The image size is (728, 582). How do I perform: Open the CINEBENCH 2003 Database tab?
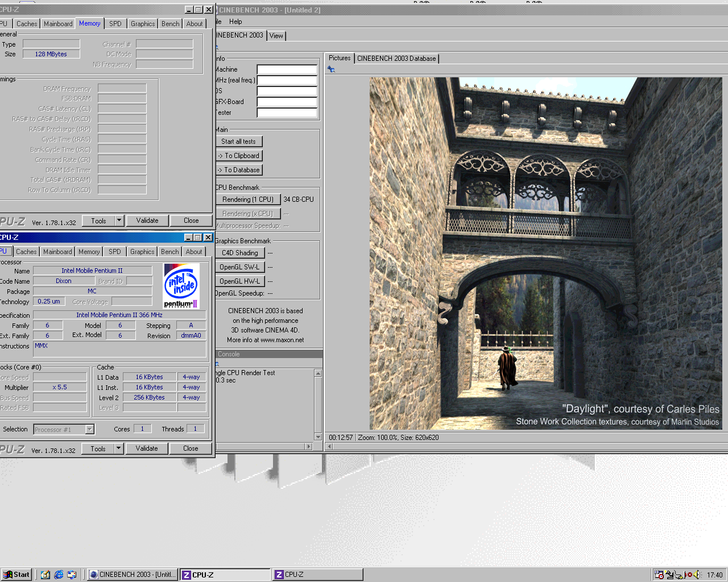point(396,59)
